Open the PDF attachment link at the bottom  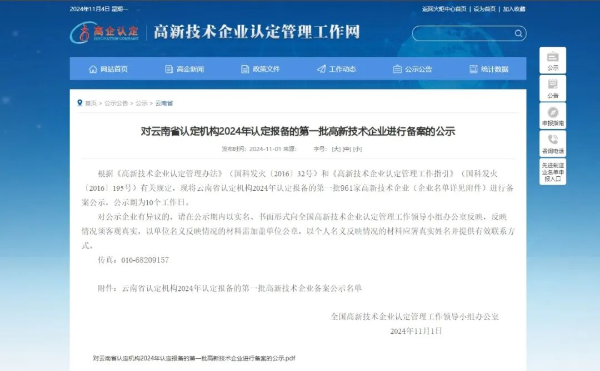tap(194, 358)
